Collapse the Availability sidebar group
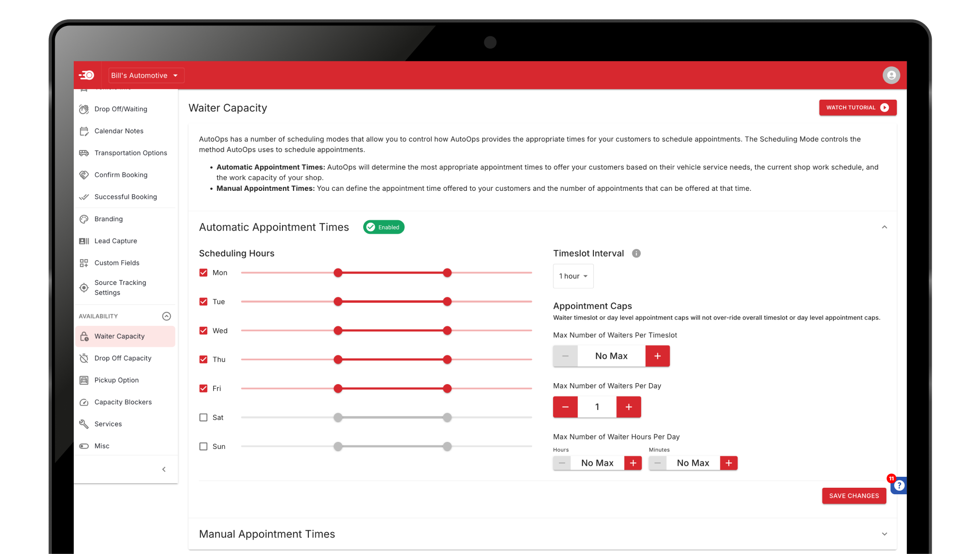The width and height of the screenshot is (980, 554). click(x=166, y=316)
